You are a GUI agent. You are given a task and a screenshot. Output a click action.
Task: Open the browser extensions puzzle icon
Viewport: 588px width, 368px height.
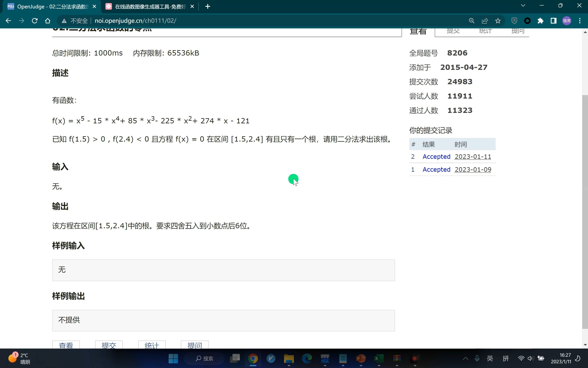pos(540,21)
